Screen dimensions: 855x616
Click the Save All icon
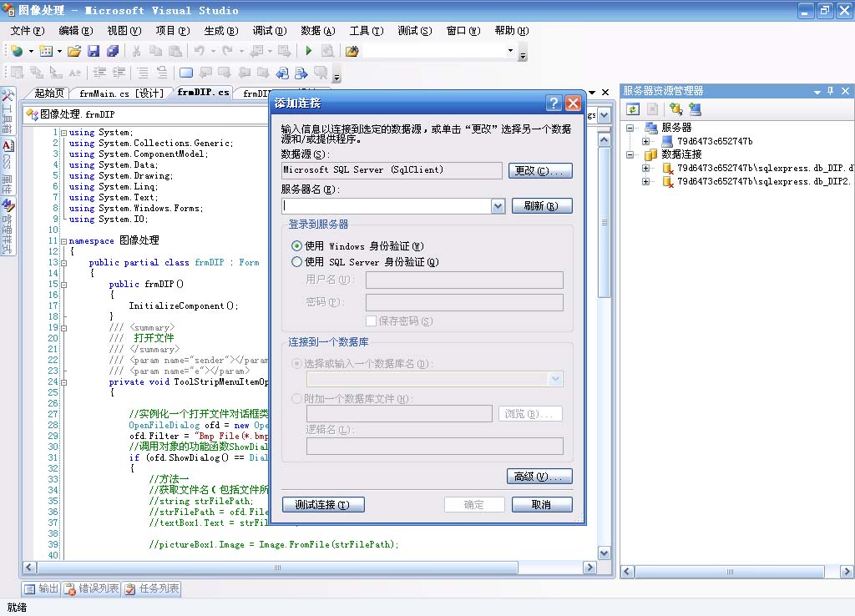(113, 51)
